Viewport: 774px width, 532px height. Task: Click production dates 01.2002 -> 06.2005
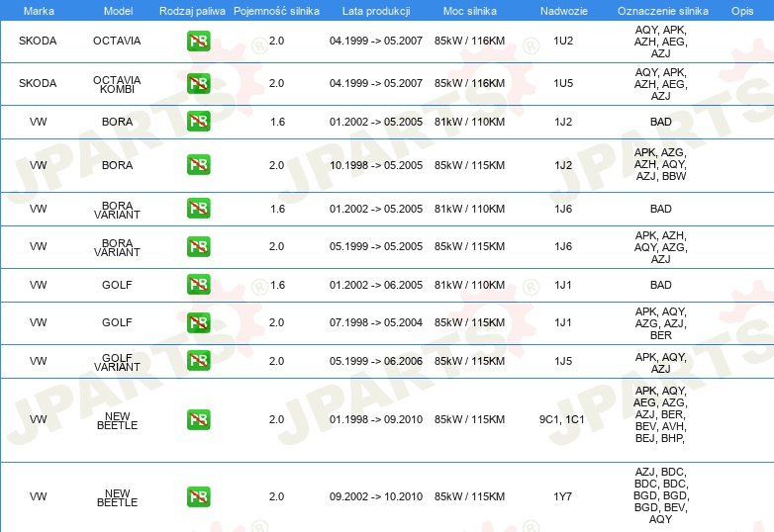tap(376, 285)
